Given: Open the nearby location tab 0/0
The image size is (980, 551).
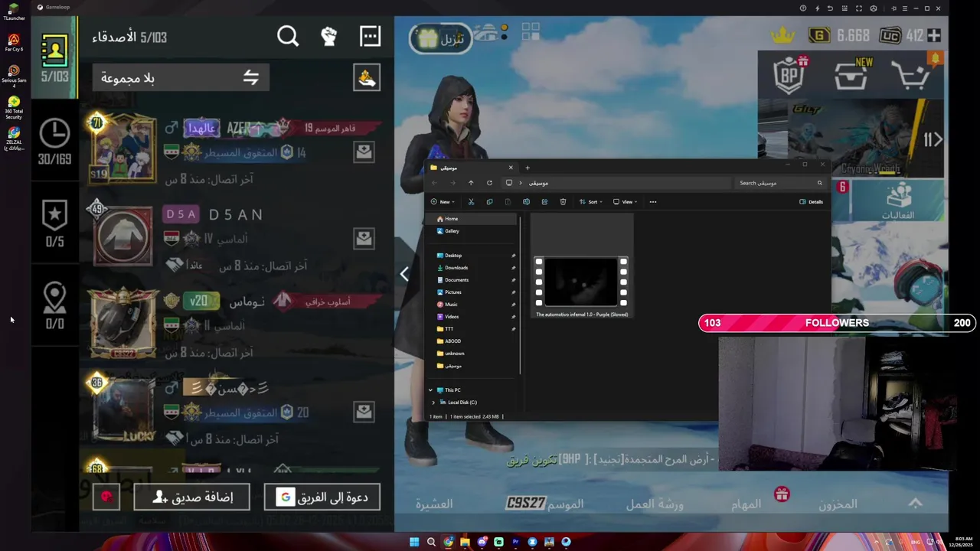Looking at the screenshot, I should coord(54,306).
